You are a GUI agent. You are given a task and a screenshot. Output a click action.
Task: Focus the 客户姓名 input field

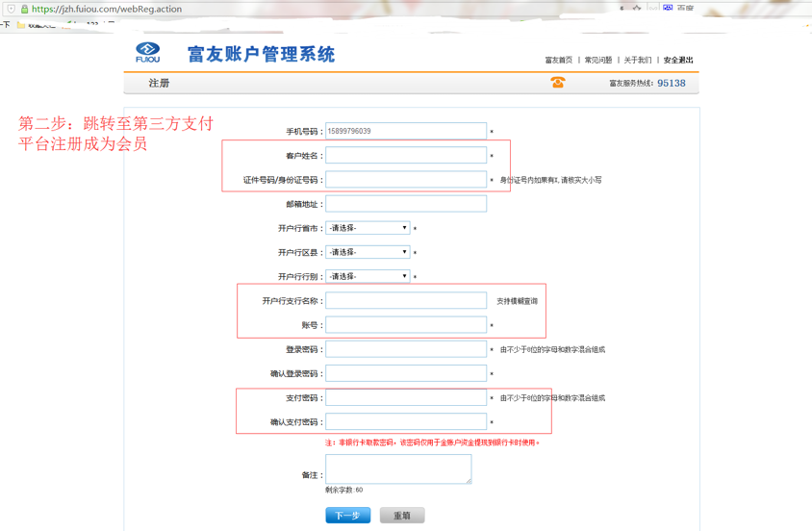pos(406,155)
